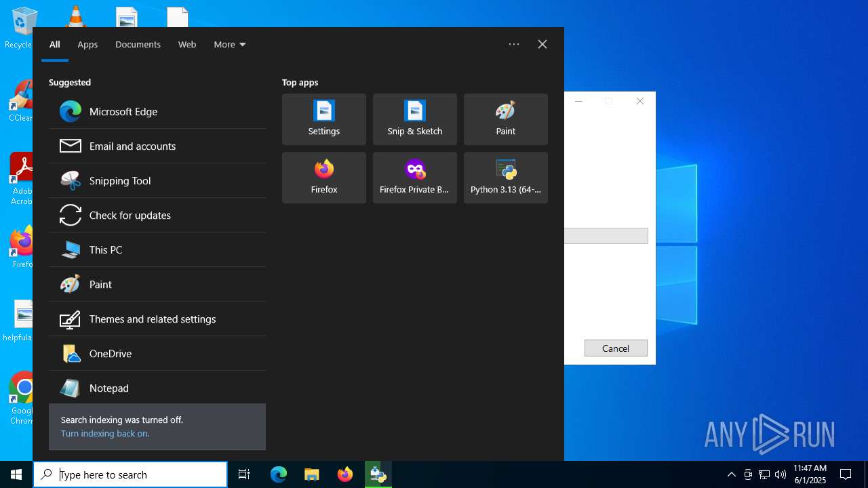Image resolution: width=868 pixels, height=488 pixels.
Task: Open the taskbar clock and date
Action: click(810, 474)
